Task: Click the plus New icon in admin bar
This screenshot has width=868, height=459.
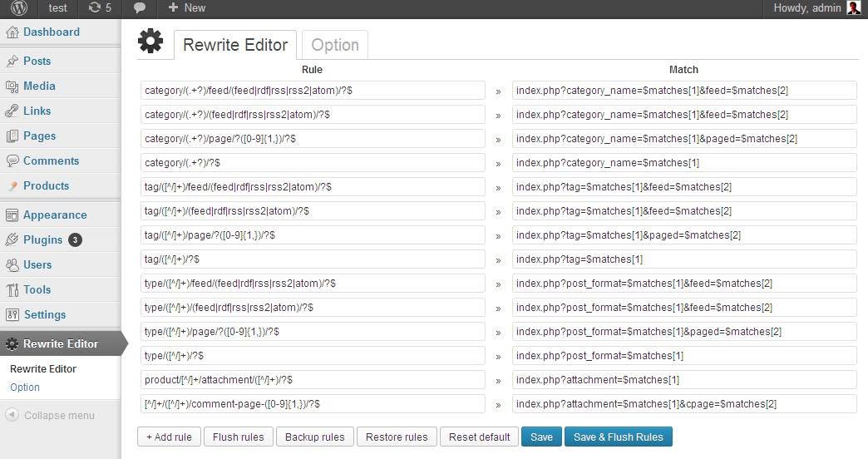Action: pyautogui.click(x=173, y=7)
